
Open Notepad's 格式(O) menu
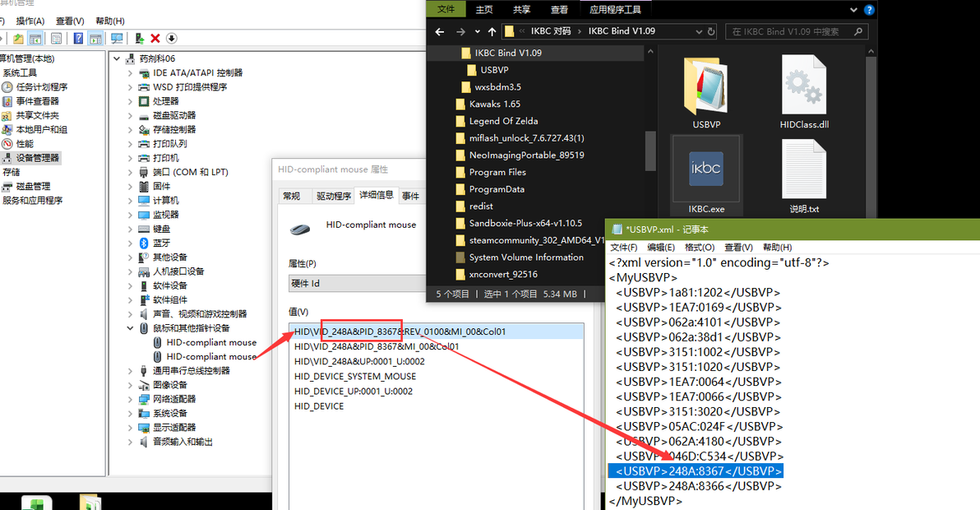pos(700,248)
